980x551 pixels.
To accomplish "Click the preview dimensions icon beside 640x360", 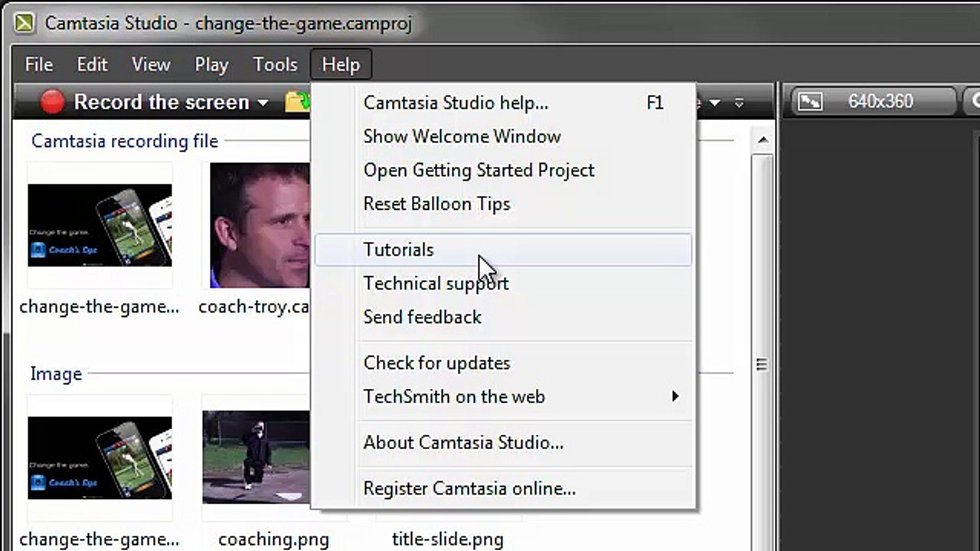I will (810, 101).
